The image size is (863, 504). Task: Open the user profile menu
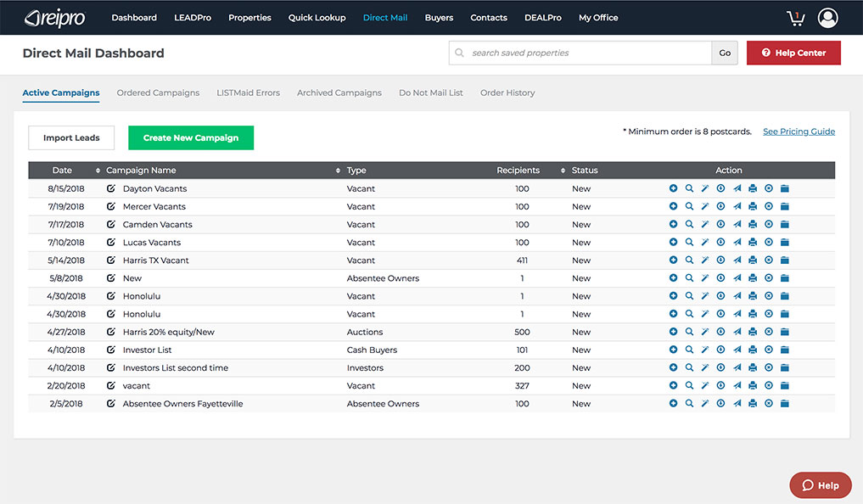827,18
